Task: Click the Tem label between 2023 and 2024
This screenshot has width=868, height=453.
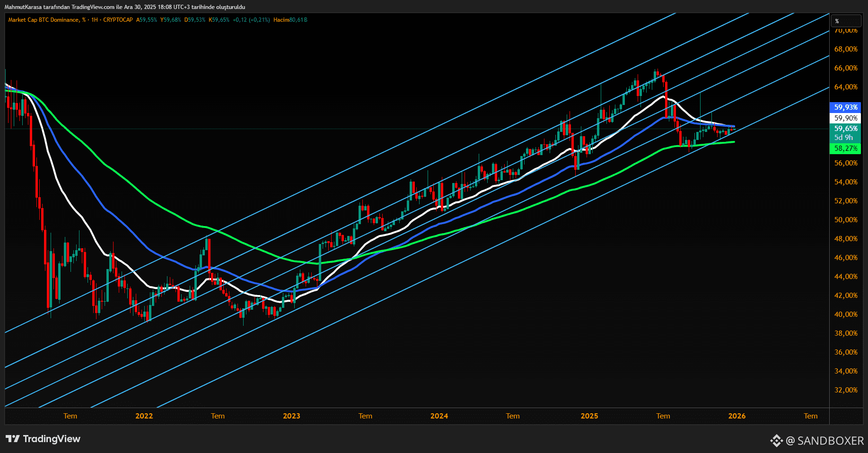Action: [365, 416]
